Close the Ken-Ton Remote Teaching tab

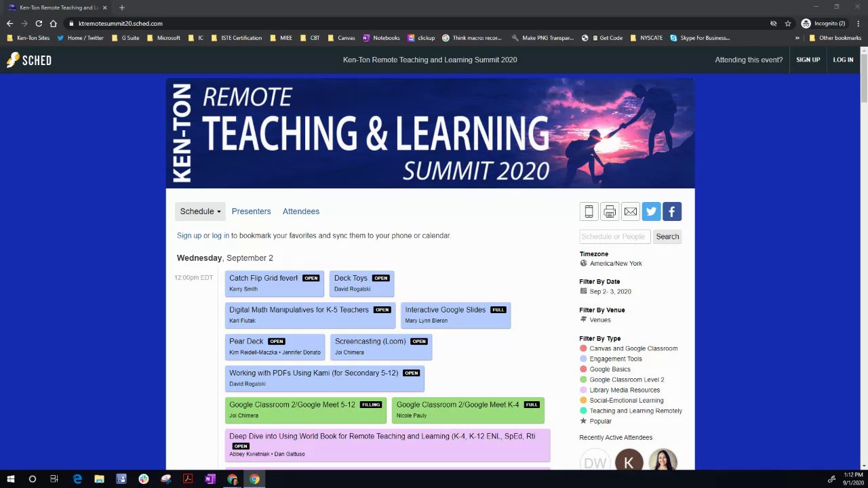(104, 7)
